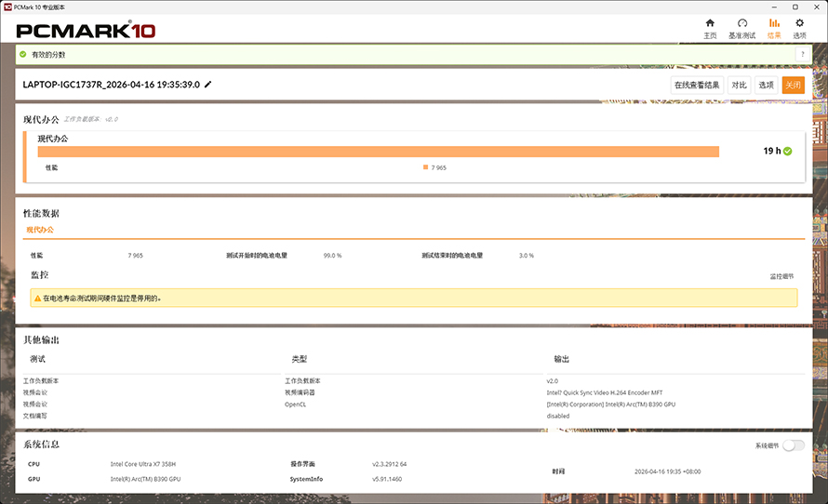The width and height of the screenshot is (828, 504).
Task: Click the 选项 button next to 对比
Action: pyautogui.click(x=766, y=85)
